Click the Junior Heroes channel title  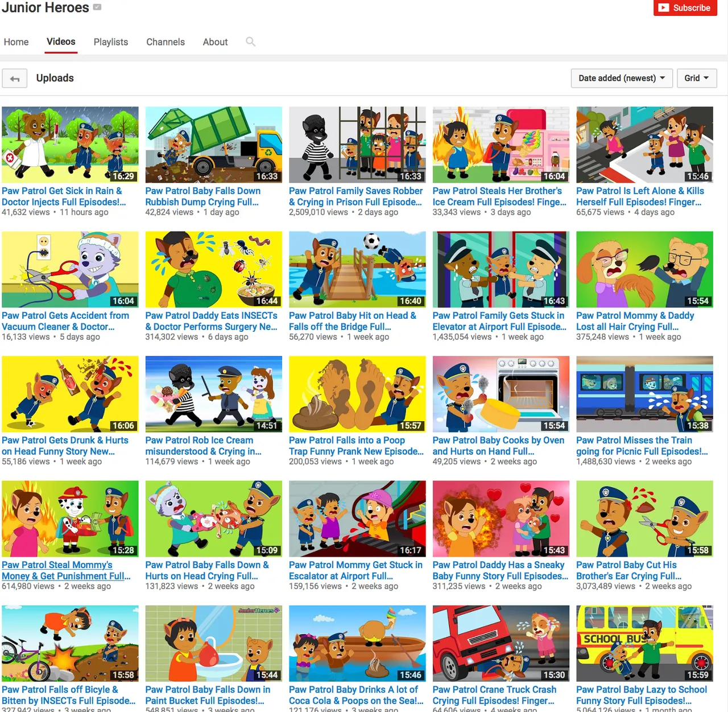(x=45, y=7)
